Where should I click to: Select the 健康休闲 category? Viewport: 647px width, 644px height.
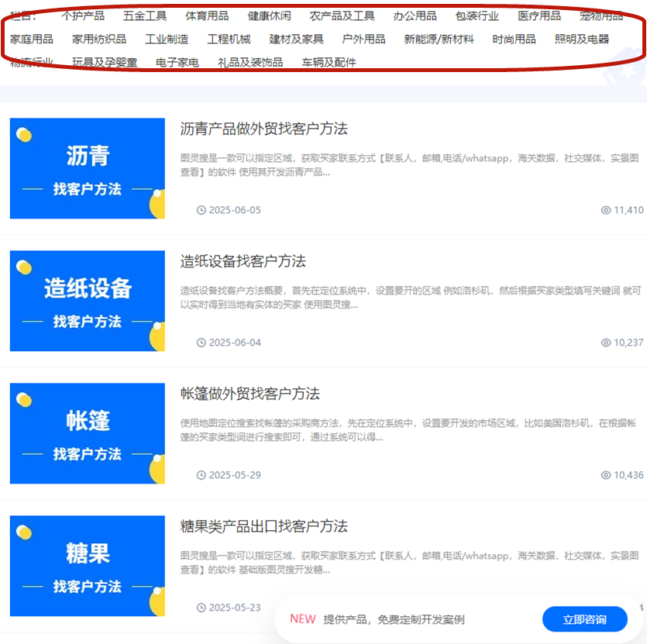pyautogui.click(x=270, y=16)
